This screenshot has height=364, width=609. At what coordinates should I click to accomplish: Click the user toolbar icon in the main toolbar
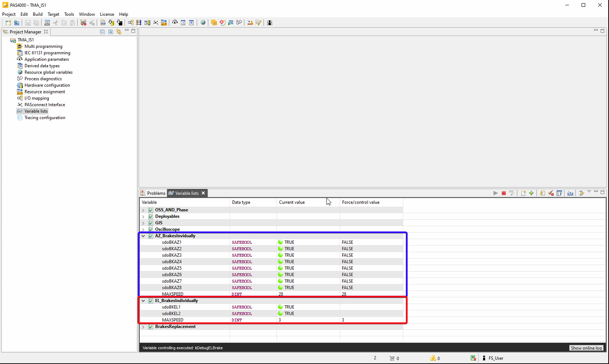pos(270,23)
